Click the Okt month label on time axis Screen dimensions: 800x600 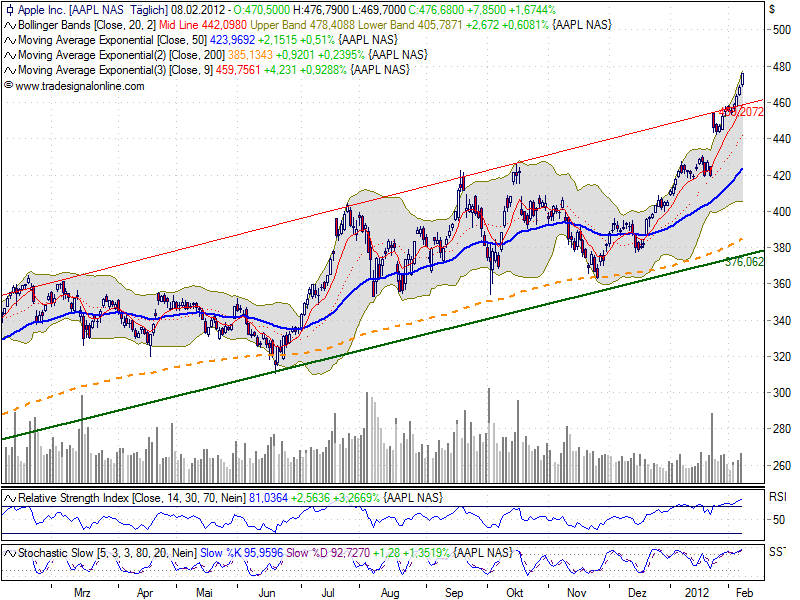click(x=515, y=593)
